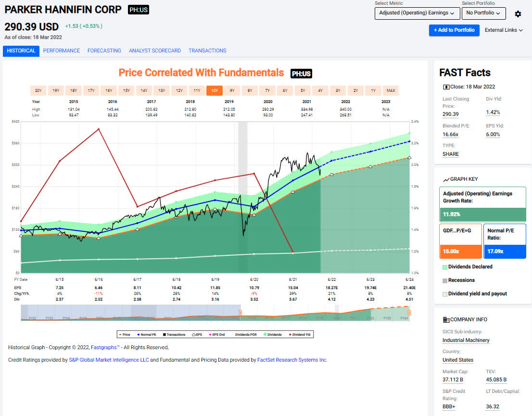Toggle the Dividends POR legend entry
532x416 pixels.
point(244,335)
